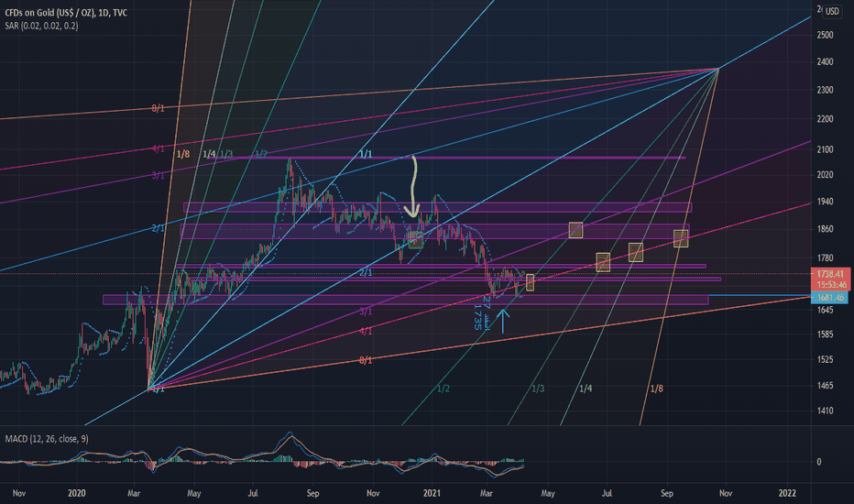Click the 1/1 label beside the top purple line
The image size is (854, 504).
pos(366,154)
